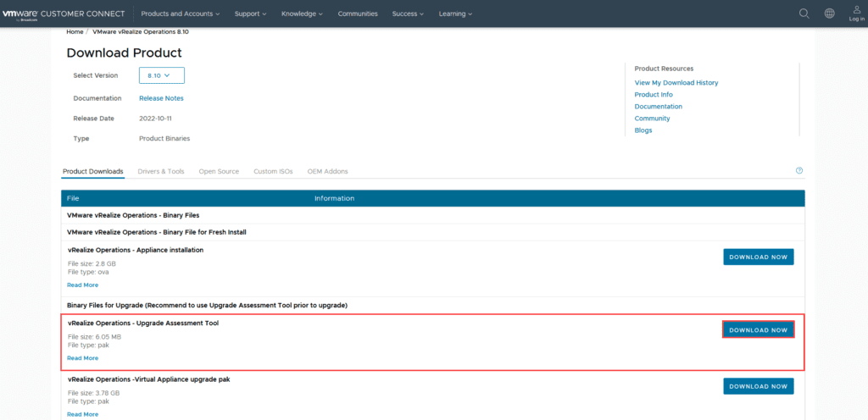Expand Products and Accounts menu
Screen dimensions: 868x420
180,14
